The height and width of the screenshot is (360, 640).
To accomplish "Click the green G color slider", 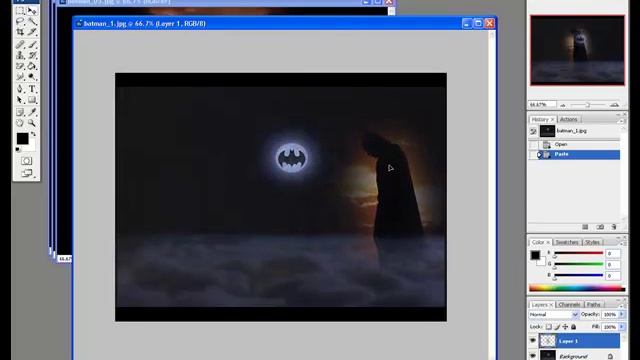I will pyautogui.click(x=578, y=264).
